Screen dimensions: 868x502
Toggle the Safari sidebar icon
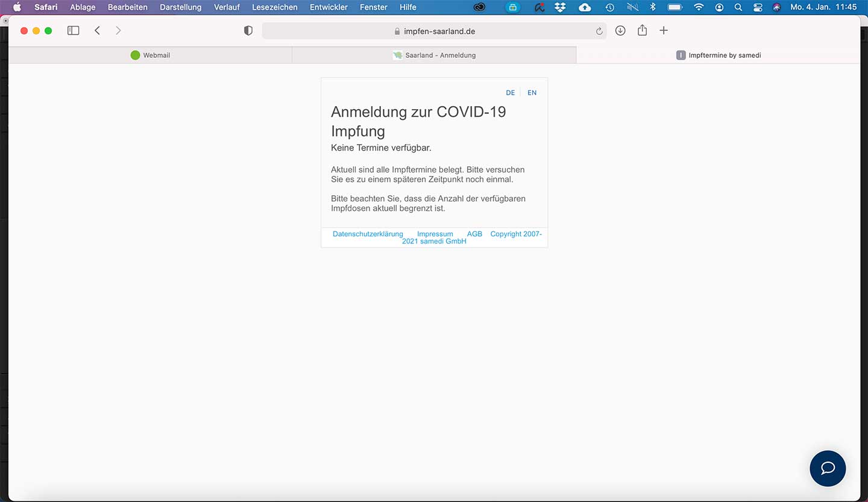(x=73, y=31)
